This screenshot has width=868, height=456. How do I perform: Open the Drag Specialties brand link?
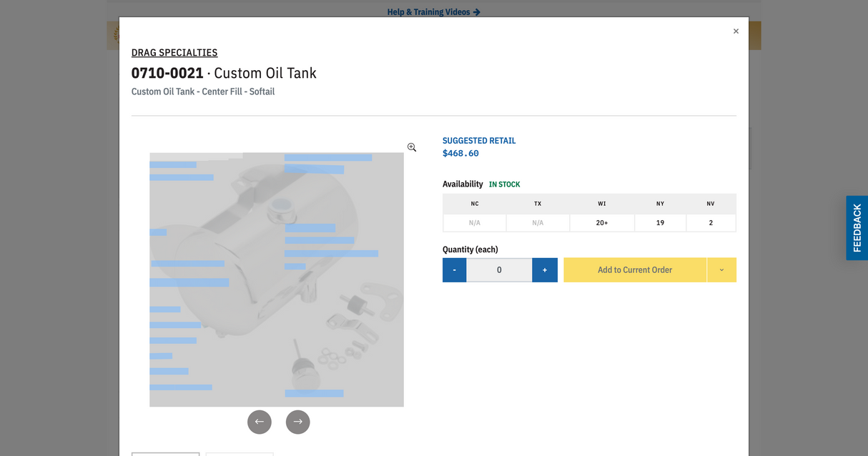coord(174,53)
